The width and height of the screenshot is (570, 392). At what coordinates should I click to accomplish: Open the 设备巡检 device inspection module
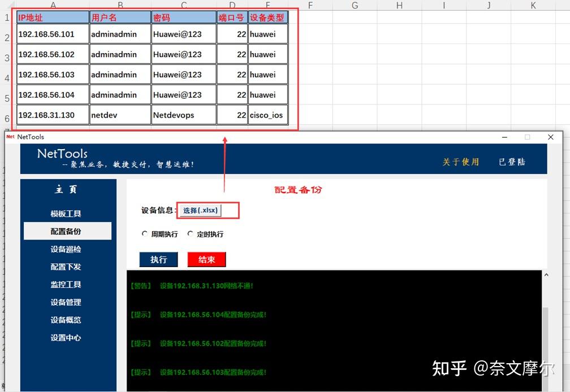pyautogui.click(x=66, y=249)
